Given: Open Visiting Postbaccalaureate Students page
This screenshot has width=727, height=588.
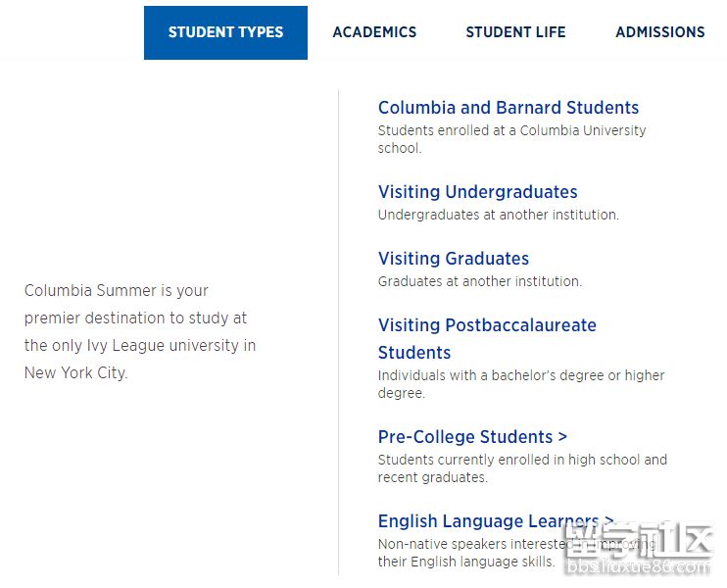Looking at the screenshot, I should click(487, 326).
